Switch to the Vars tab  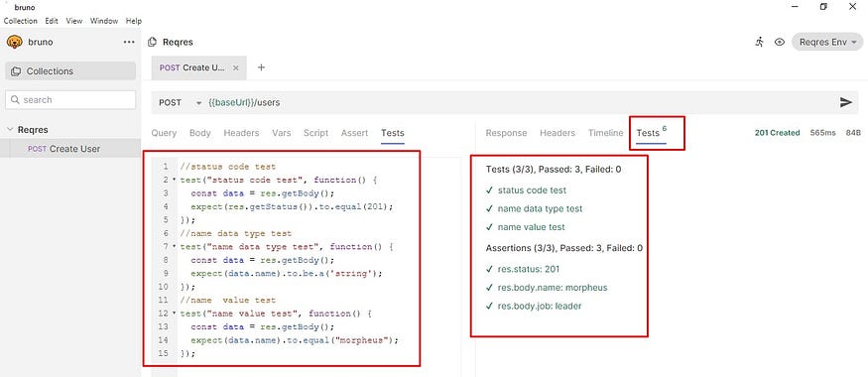281,133
